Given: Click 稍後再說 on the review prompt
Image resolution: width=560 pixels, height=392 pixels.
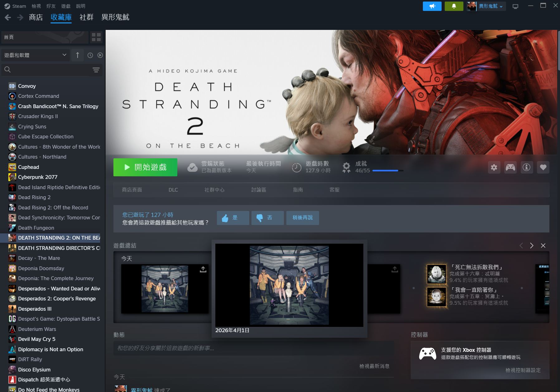Looking at the screenshot, I should coord(302,218).
